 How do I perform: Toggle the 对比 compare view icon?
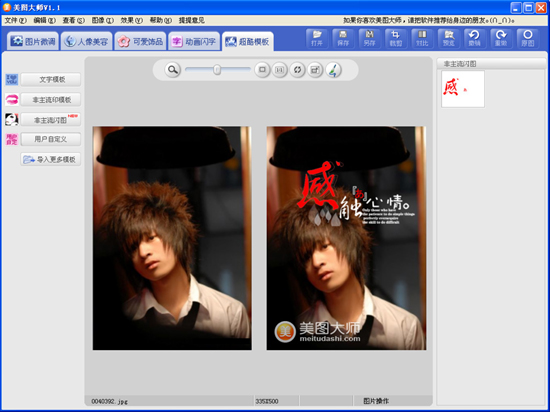[422, 38]
